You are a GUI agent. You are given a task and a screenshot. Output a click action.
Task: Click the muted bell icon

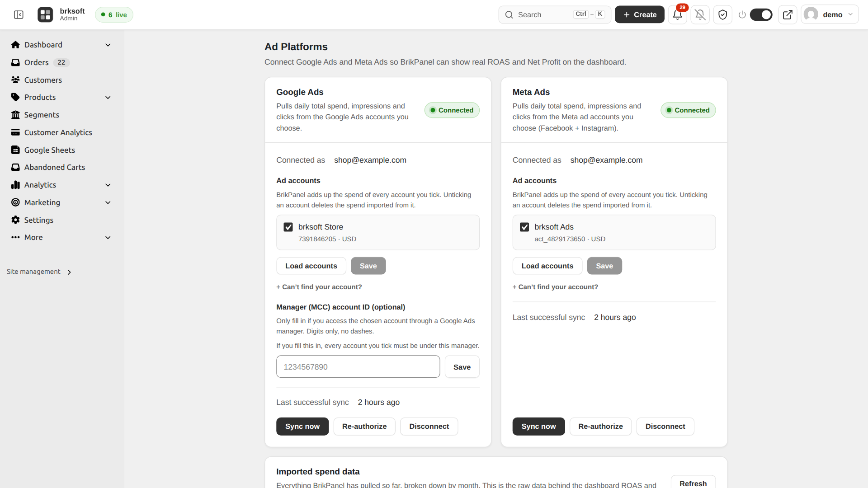click(700, 15)
